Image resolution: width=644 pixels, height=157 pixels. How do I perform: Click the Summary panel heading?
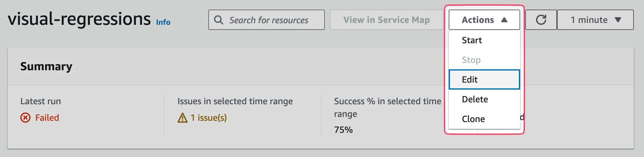(46, 66)
